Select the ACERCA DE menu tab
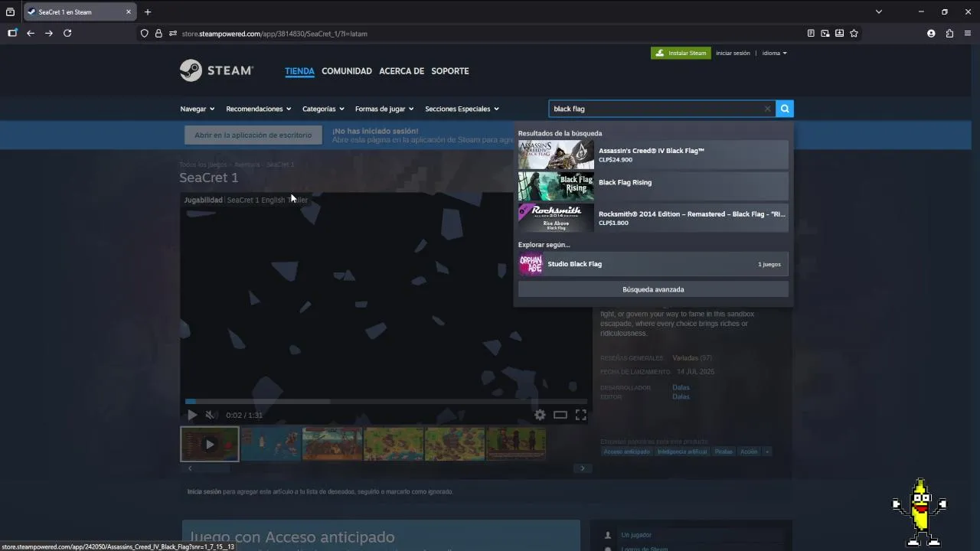The image size is (980, 551). (401, 70)
